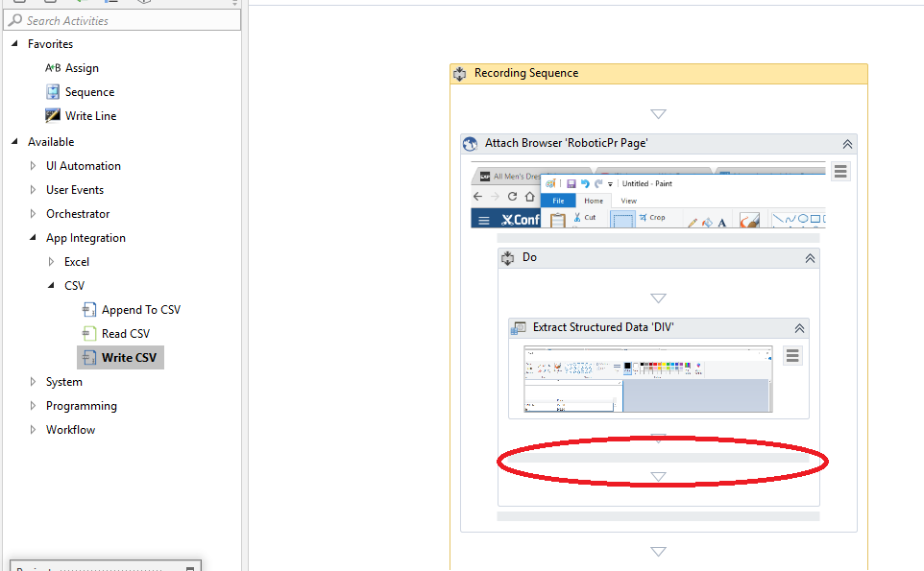This screenshot has height=571, width=924.
Task: Open the Extract Structured Data options menu
Action: 792,356
